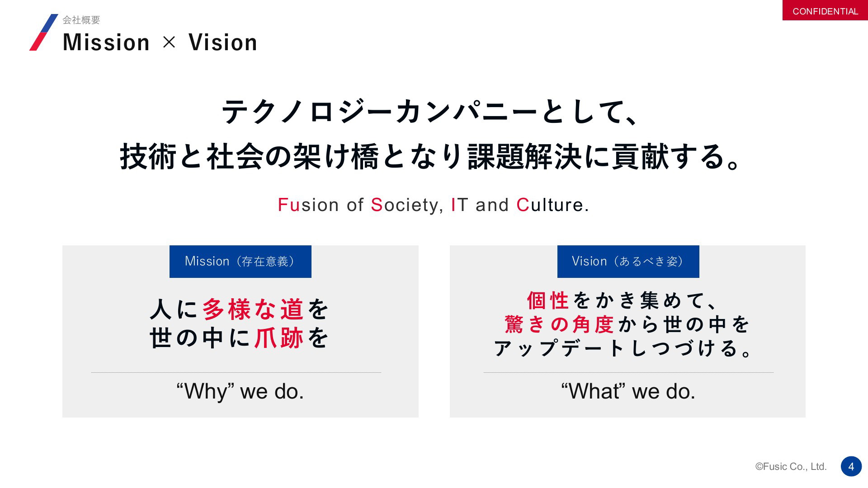The height and width of the screenshot is (488, 868).
Task: Click the dotted divider in Mission box
Action: [x=236, y=372]
